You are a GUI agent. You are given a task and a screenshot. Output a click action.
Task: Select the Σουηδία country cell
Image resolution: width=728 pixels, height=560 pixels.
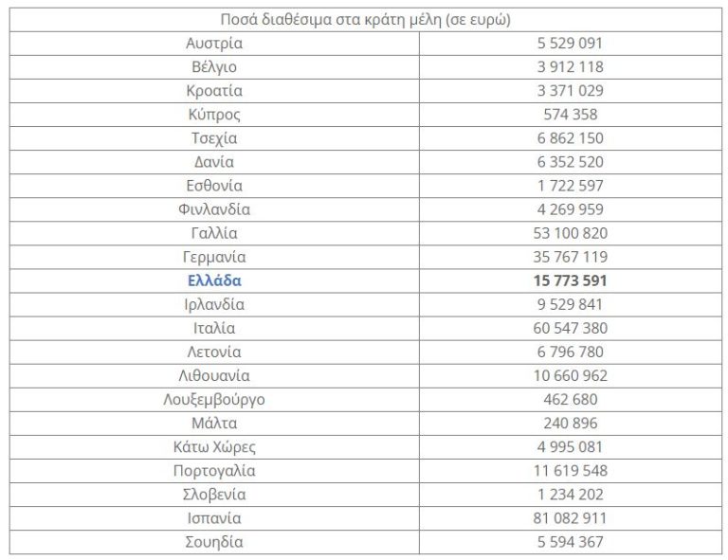(x=214, y=542)
